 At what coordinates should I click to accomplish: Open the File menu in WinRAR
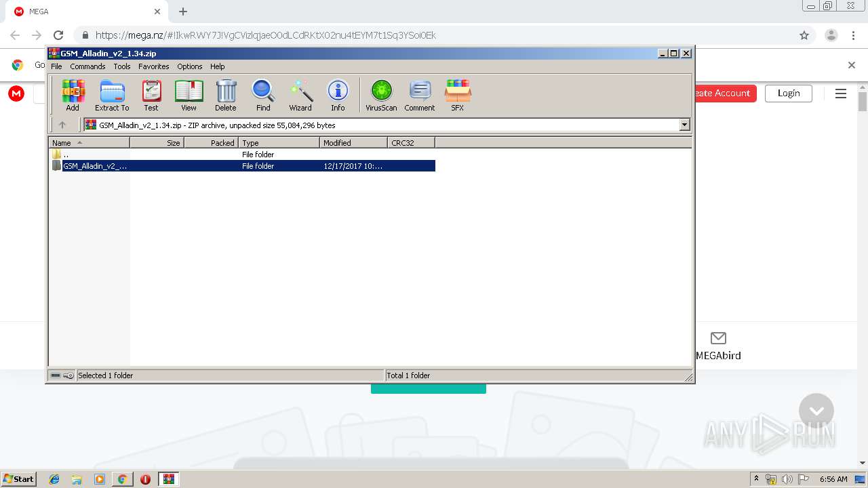point(56,66)
